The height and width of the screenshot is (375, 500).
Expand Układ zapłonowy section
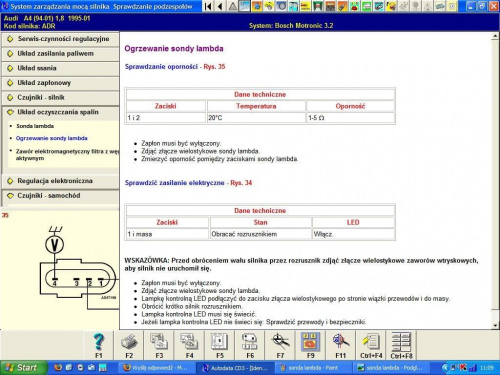click(x=60, y=83)
